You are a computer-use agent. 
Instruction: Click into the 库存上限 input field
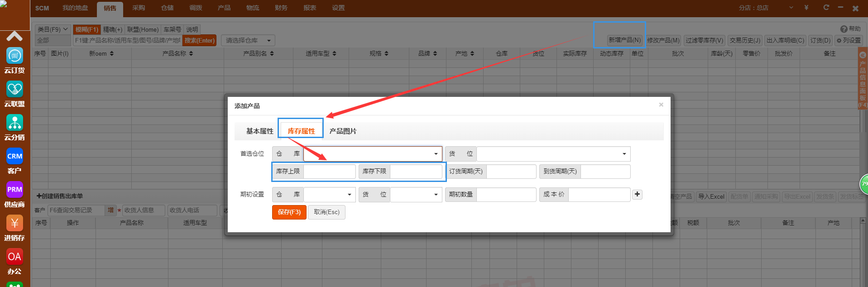tap(329, 172)
